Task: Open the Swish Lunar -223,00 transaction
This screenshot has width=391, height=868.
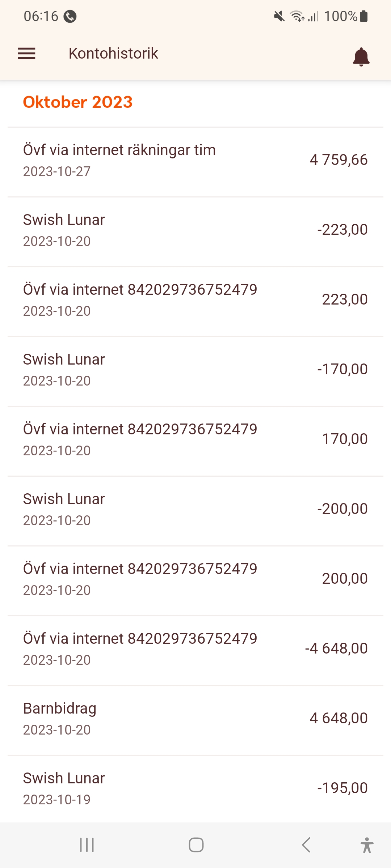Action: click(x=195, y=230)
